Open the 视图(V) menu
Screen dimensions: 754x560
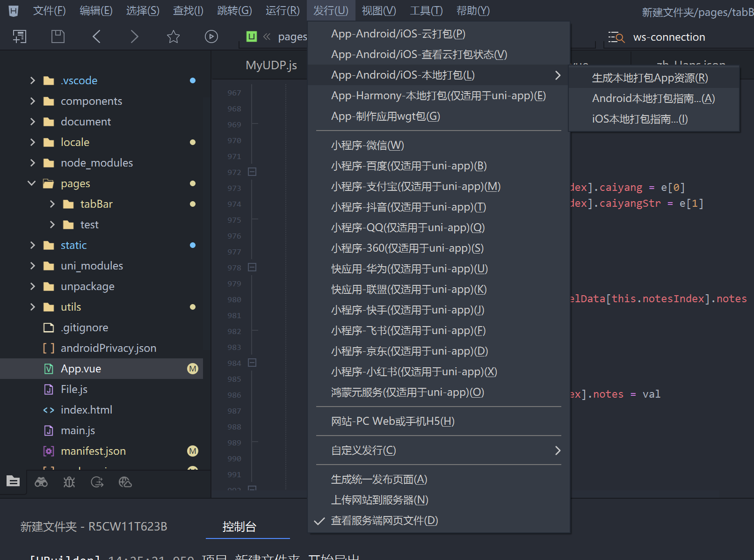(x=379, y=11)
